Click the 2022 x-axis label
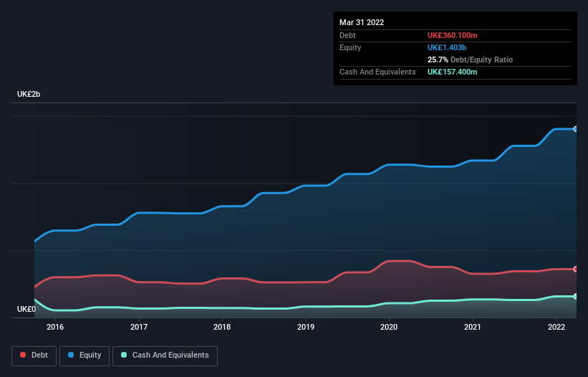588x377 pixels. click(556, 327)
